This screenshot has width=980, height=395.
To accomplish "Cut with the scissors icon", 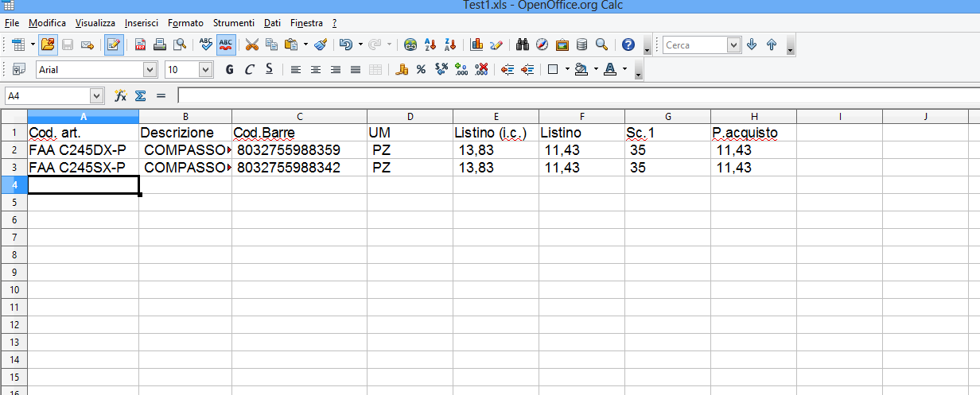I will (x=252, y=45).
